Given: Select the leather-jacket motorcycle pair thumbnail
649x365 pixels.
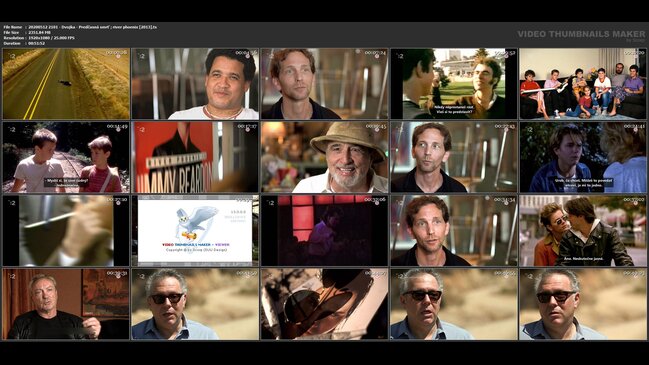Looking at the screenshot, I should click(583, 231).
